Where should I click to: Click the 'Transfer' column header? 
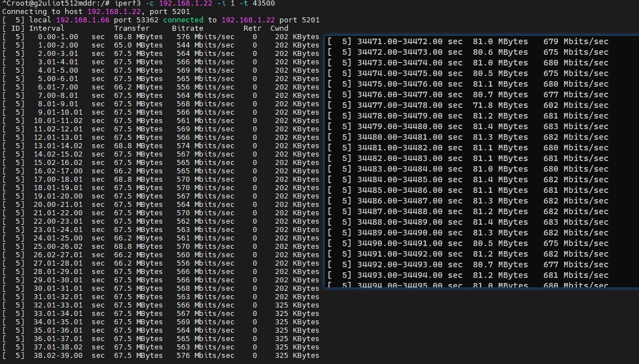(131, 28)
